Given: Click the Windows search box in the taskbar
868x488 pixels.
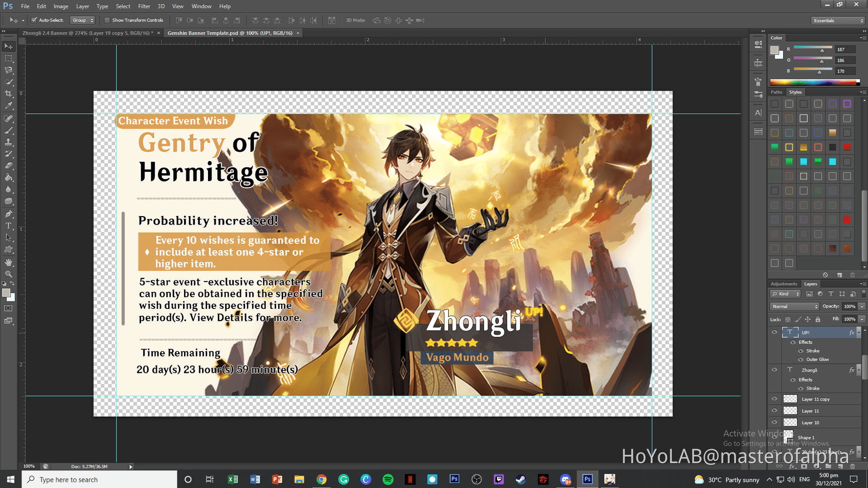Looking at the screenshot, I should pyautogui.click(x=98, y=479).
